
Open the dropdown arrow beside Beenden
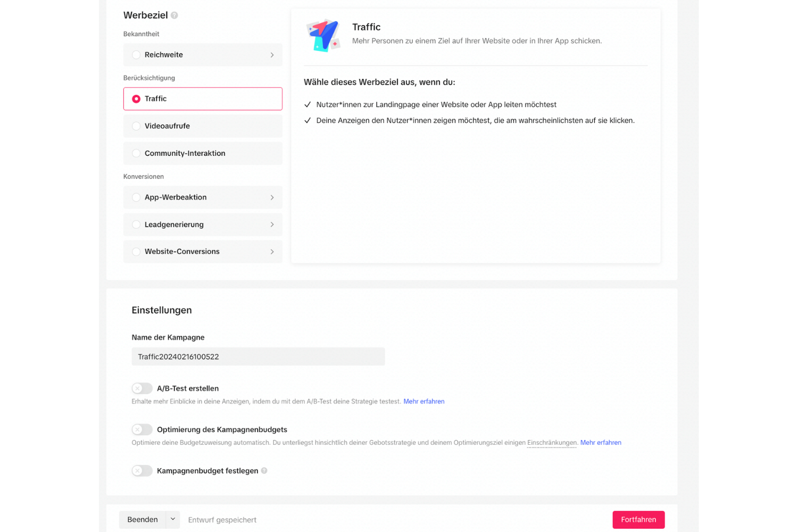click(x=173, y=520)
